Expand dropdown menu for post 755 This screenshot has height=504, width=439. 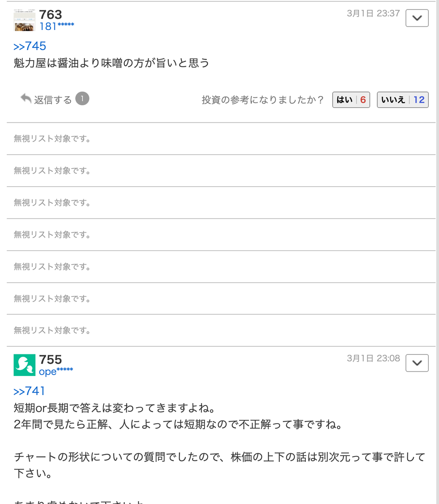click(x=417, y=363)
